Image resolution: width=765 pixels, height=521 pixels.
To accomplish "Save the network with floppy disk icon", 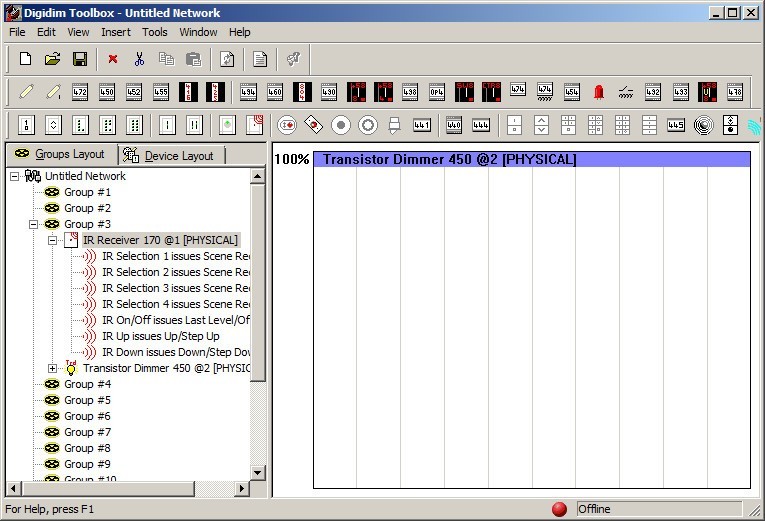I will [80, 59].
